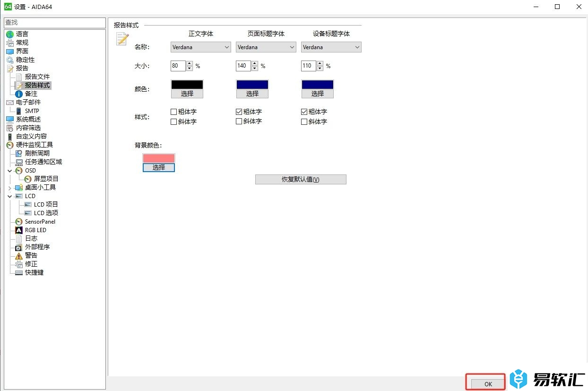Click the RGB LED letter icon
The image size is (588, 391).
point(19,230)
